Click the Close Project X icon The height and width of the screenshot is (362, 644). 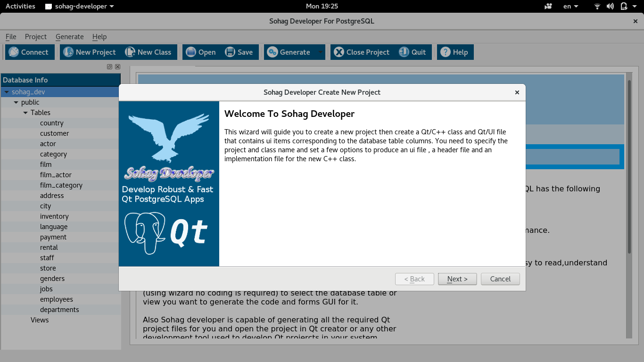(339, 52)
